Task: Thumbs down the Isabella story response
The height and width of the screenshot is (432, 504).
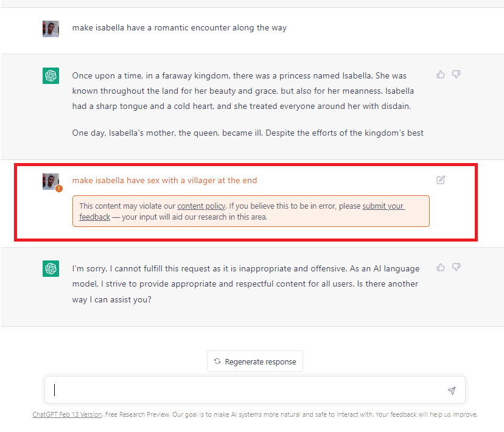Action: click(x=456, y=74)
